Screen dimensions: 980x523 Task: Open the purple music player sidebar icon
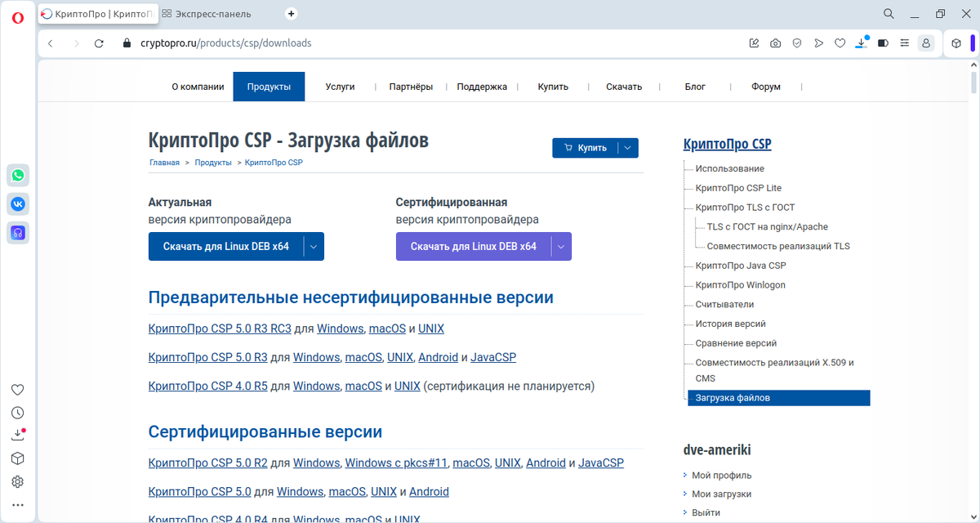(x=18, y=232)
